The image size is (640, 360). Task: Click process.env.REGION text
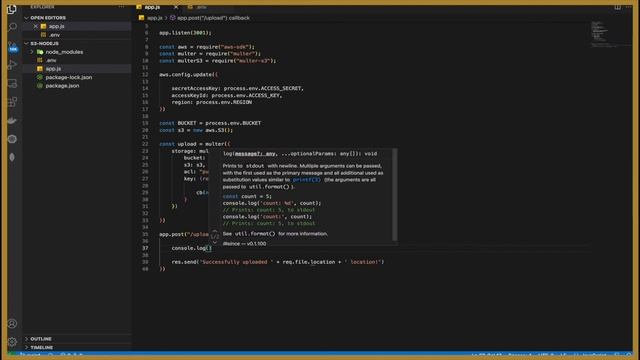(224, 102)
